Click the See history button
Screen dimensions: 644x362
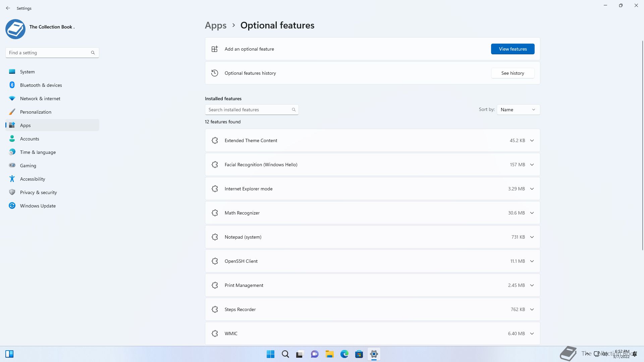click(x=513, y=73)
